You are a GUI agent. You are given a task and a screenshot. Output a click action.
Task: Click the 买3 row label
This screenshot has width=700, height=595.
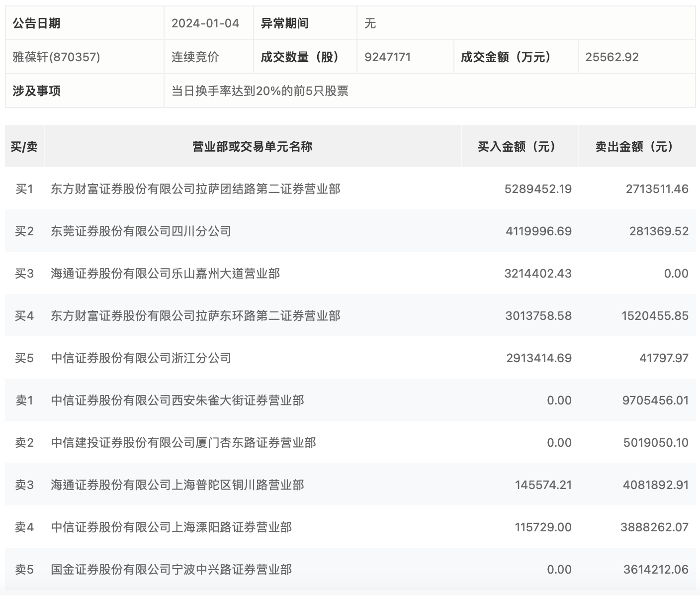[24, 274]
